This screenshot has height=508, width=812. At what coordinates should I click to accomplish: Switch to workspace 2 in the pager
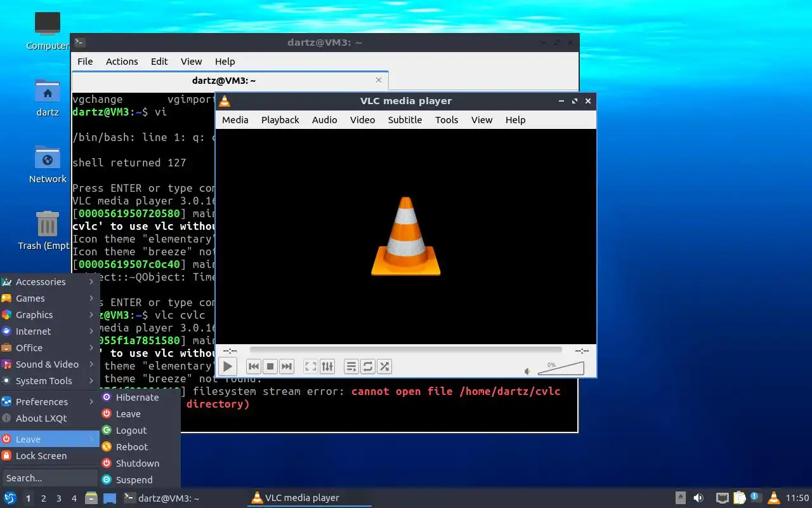click(43, 498)
